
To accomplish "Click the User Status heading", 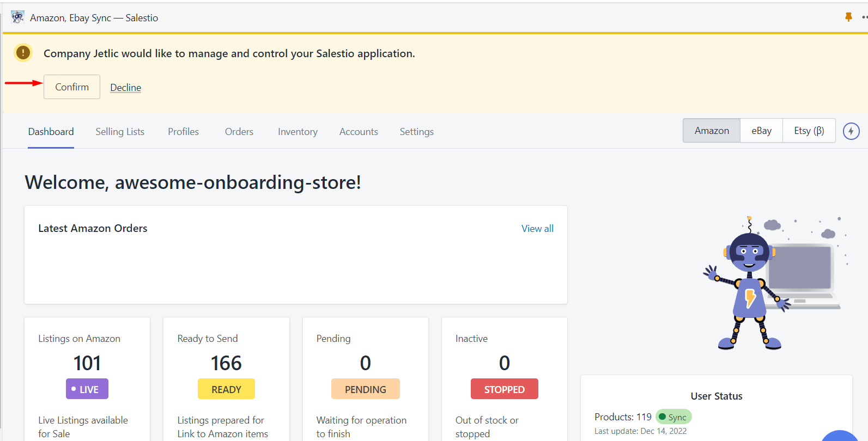I will click(x=717, y=396).
